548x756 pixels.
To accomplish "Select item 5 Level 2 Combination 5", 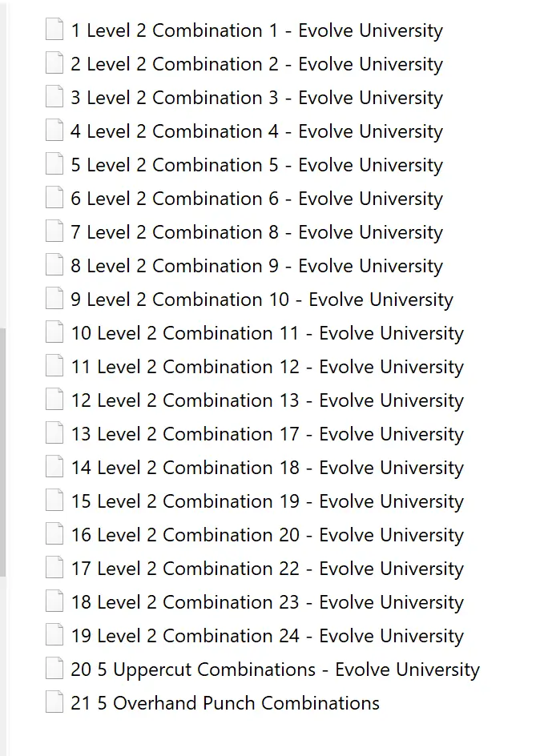I will pos(256,165).
